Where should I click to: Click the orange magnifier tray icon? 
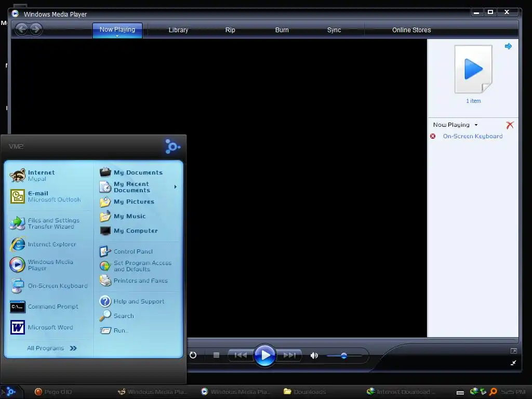tap(493, 392)
